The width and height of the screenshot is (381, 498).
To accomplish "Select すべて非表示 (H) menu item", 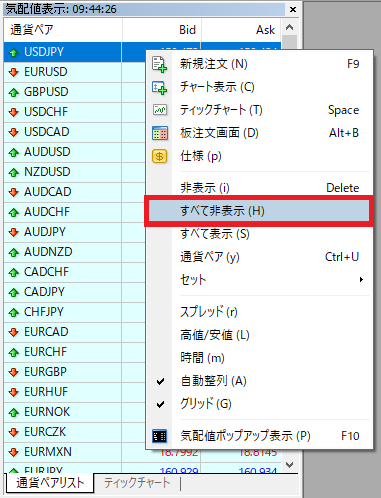I will tap(259, 211).
